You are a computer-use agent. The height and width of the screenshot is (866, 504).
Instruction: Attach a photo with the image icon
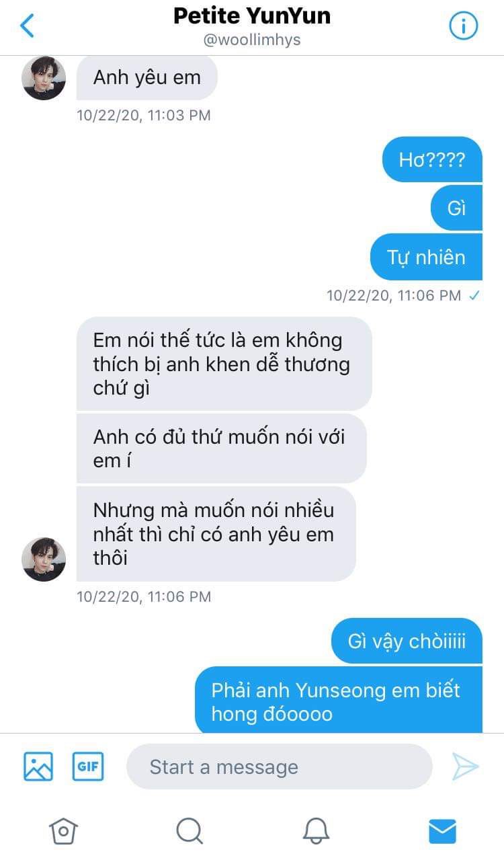(x=38, y=766)
